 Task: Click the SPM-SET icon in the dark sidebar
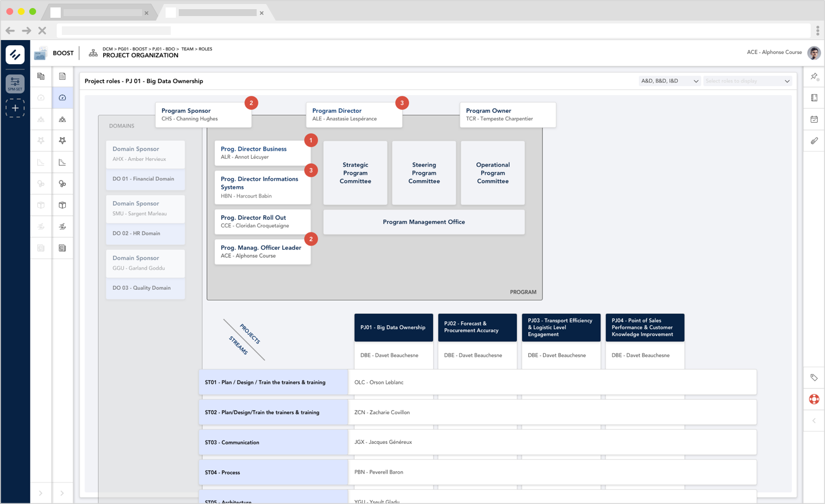pyautogui.click(x=15, y=84)
